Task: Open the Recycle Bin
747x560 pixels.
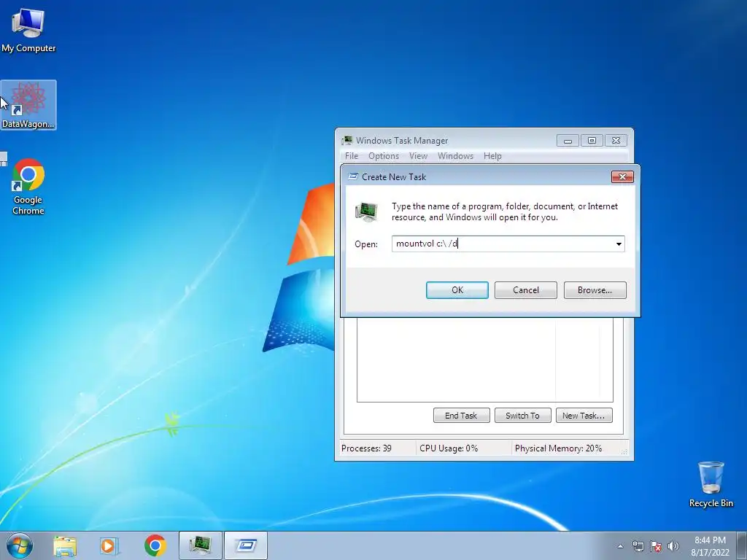Action: tap(711, 484)
